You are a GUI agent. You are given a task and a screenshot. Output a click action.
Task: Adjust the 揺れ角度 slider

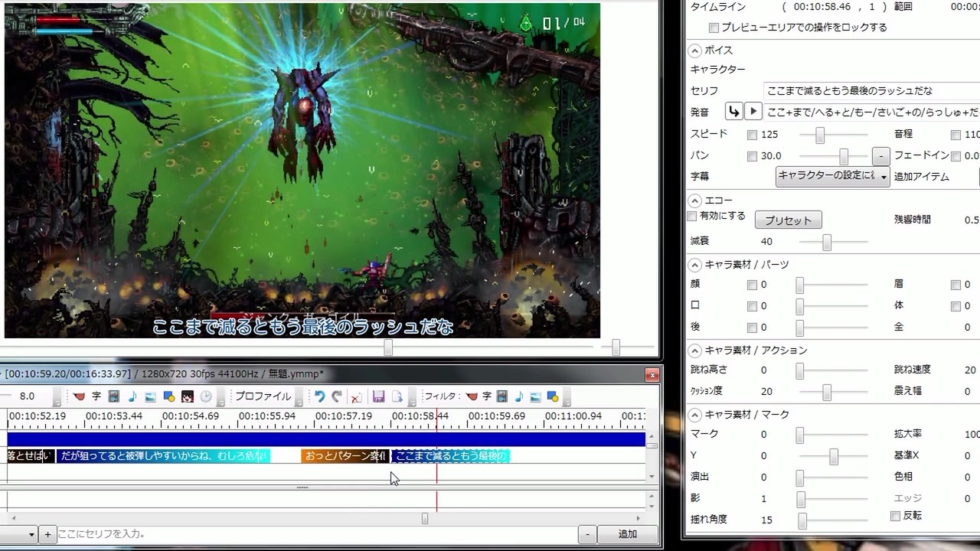802,520
